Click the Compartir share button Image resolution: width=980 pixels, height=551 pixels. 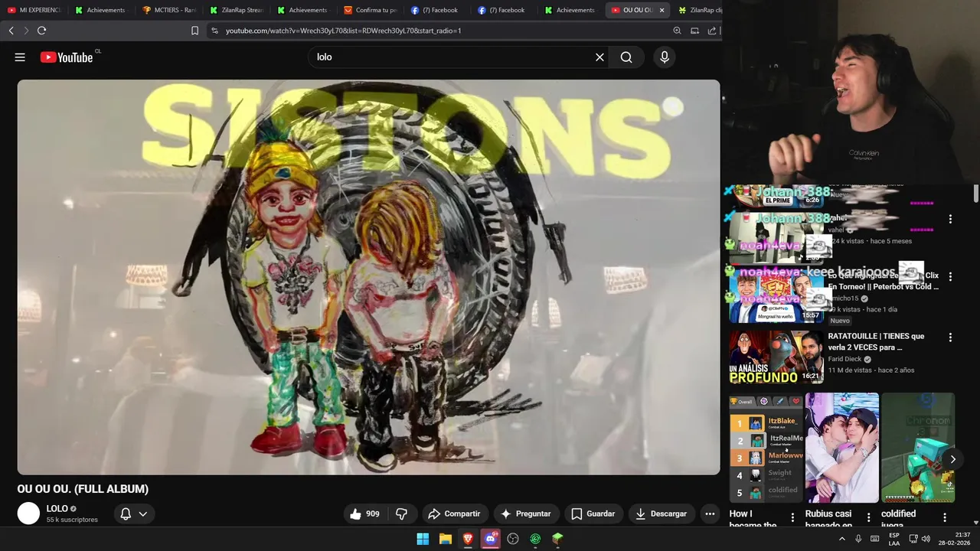(454, 514)
